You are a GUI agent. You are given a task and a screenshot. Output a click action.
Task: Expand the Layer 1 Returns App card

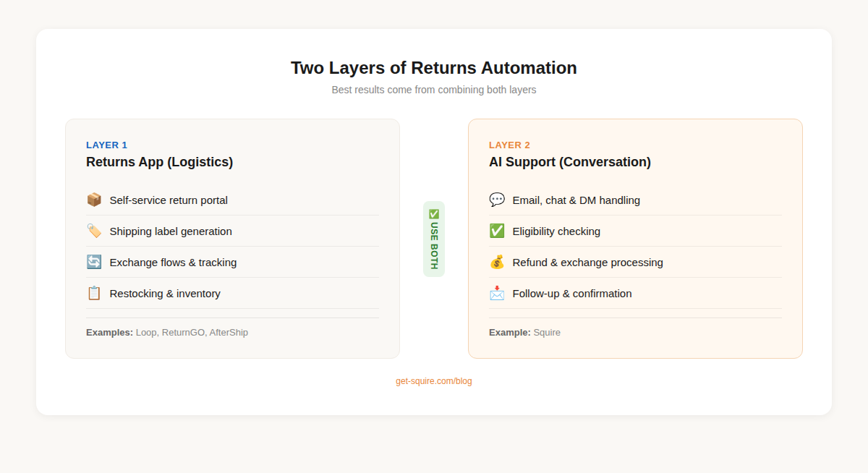(232, 239)
